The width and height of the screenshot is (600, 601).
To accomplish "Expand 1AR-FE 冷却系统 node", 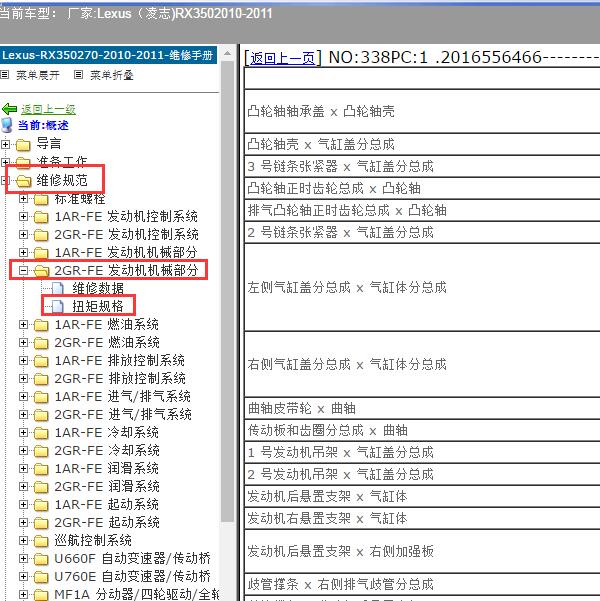I will 23,432.
